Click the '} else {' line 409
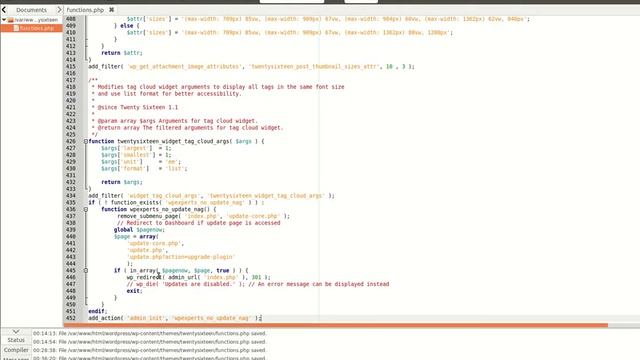 click(127, 26)
